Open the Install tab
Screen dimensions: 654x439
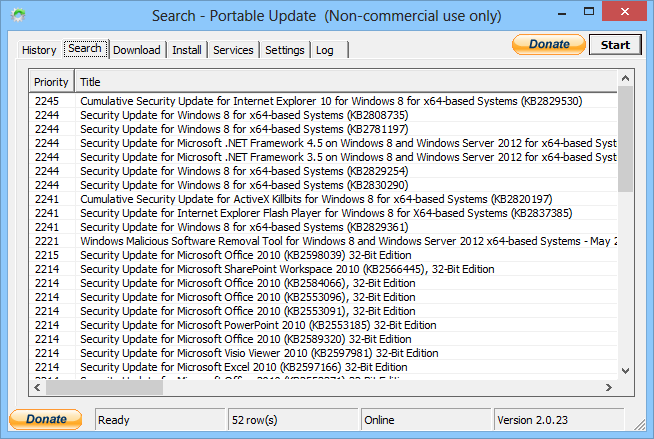[x=187, y=50]
